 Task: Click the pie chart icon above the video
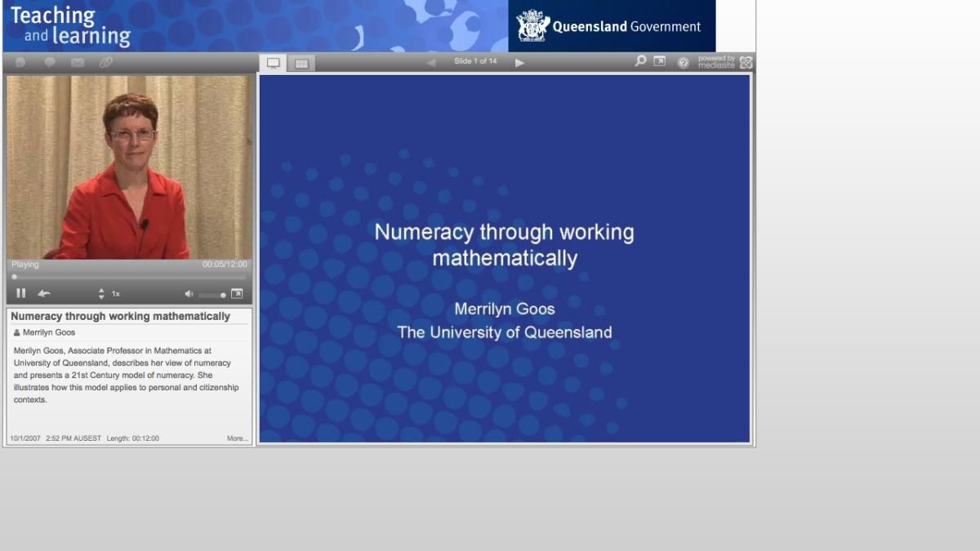[x=20, y=62]
